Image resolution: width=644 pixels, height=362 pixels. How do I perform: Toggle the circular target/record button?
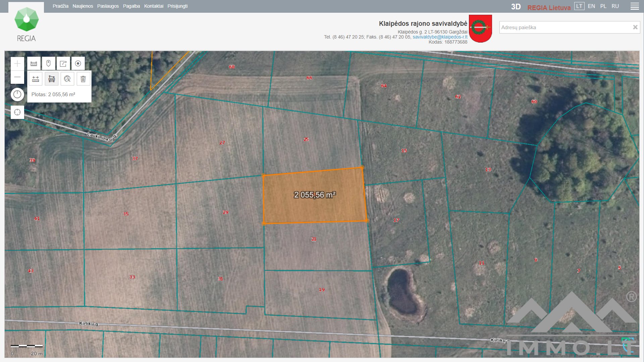(x=78, y=63)
